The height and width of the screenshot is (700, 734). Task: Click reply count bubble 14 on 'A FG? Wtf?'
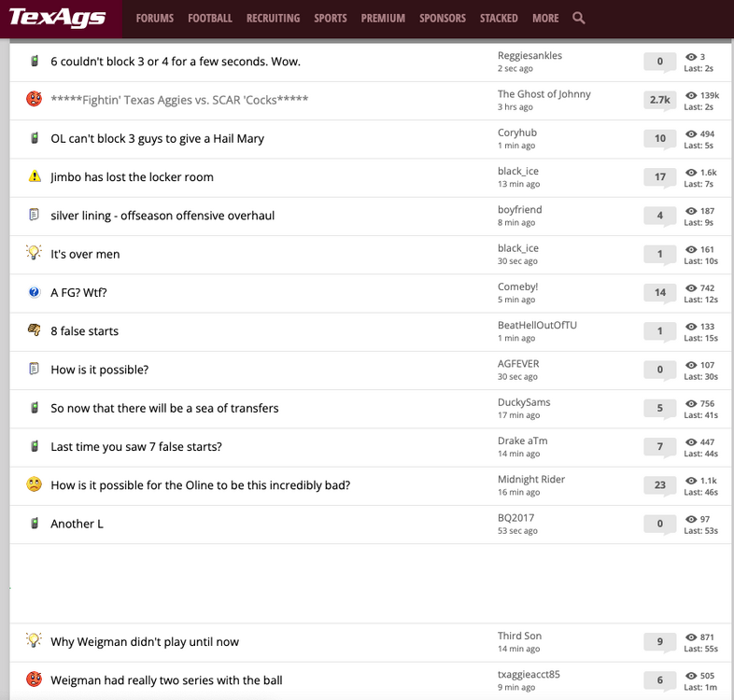(659, 293)
